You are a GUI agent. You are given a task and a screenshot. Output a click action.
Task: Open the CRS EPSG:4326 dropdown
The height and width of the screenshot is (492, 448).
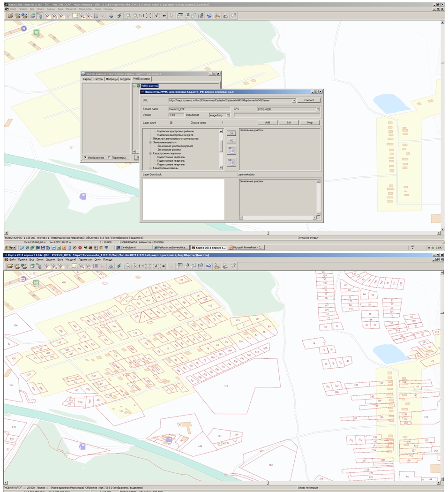pyautogui.click(x=318, y=109)
